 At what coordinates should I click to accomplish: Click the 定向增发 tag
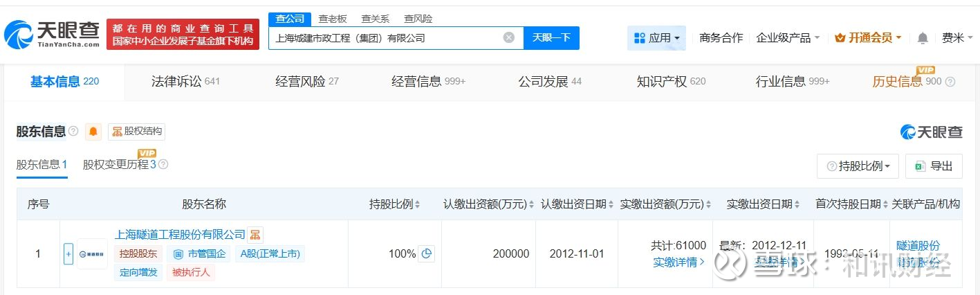(x=138, y=272)
